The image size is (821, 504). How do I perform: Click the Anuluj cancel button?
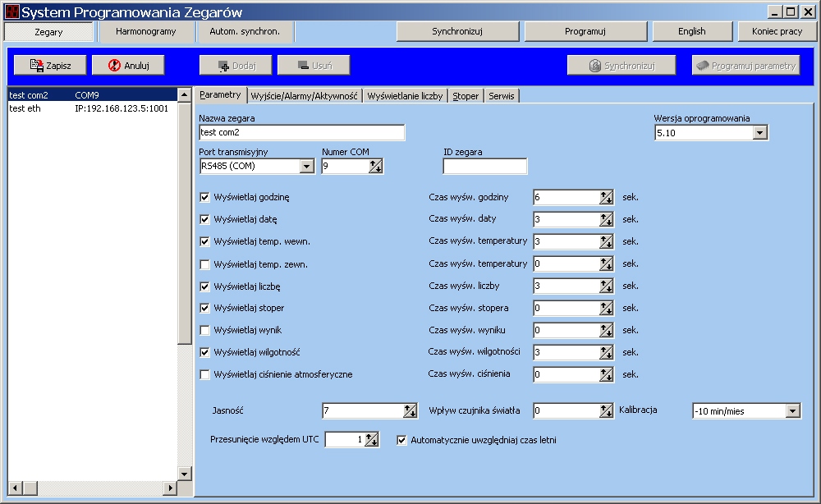(x=128, y=66)
